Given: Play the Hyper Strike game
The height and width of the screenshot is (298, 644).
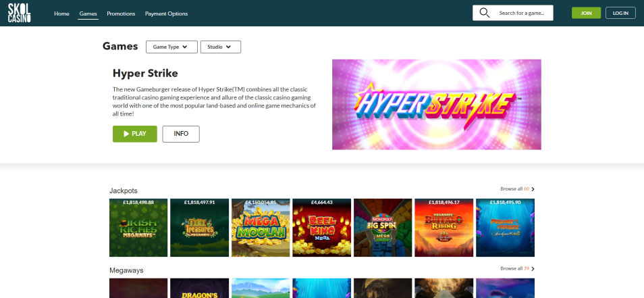Looking at the screenshot, I should [135, 134].
